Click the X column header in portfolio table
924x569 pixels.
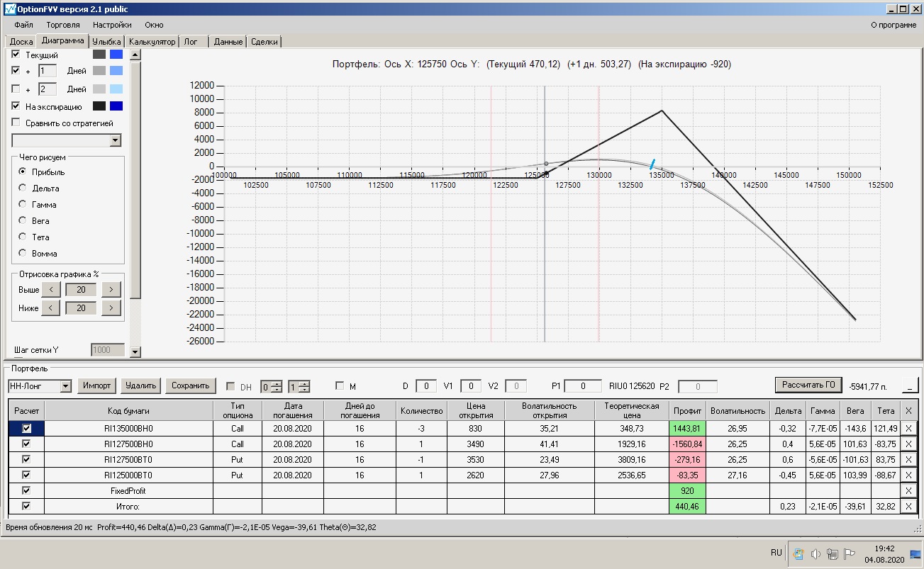click(x=909, y=410)
